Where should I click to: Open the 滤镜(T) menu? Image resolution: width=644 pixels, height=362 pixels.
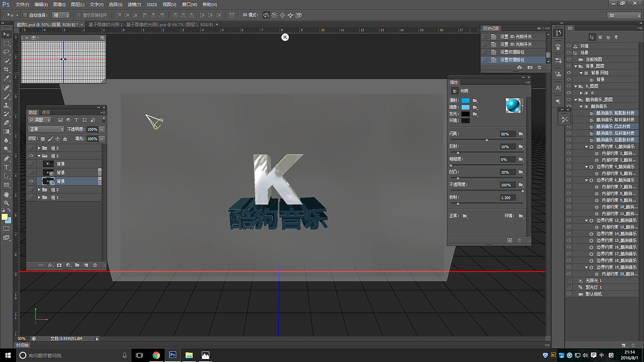pyautogui.click(x=134, y=5)
